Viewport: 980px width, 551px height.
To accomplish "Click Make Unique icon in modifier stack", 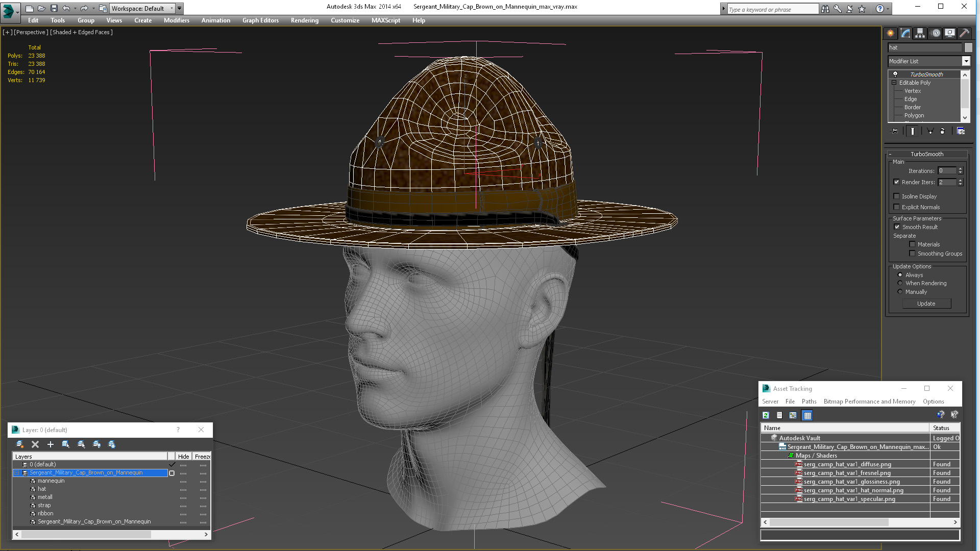I will pos(930,131).
